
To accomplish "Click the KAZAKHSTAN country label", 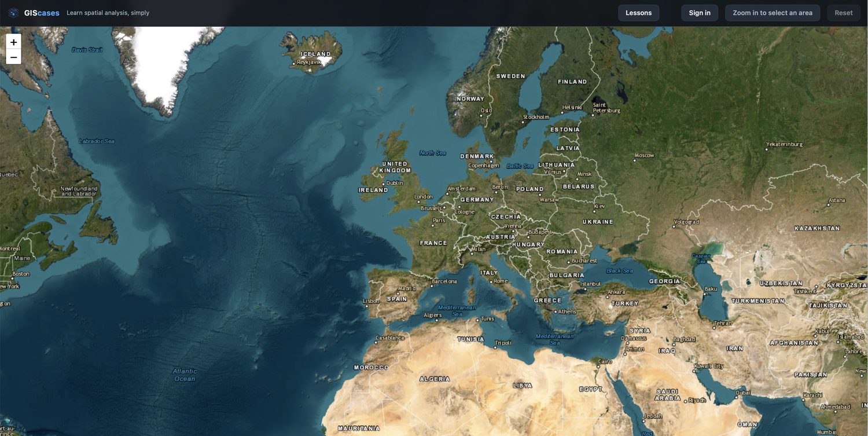I will 817,229.
